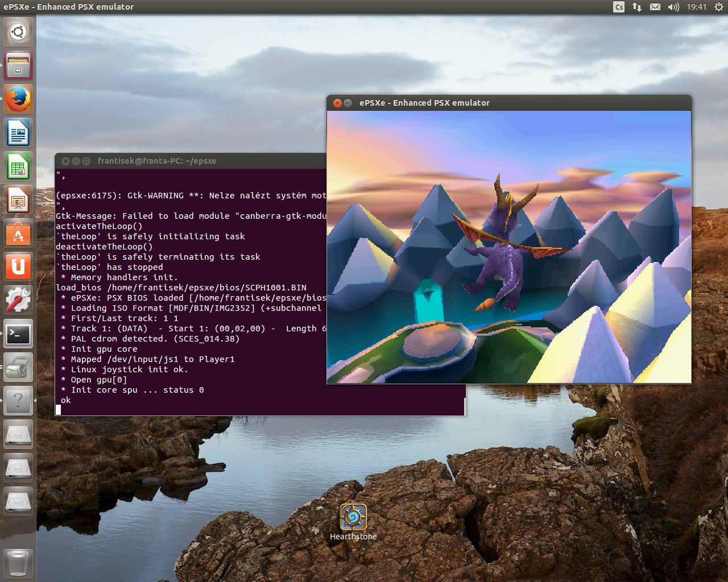Open Ubuntu One launcher icon
This screenshot has height=582, width=728.
[18, 267]
